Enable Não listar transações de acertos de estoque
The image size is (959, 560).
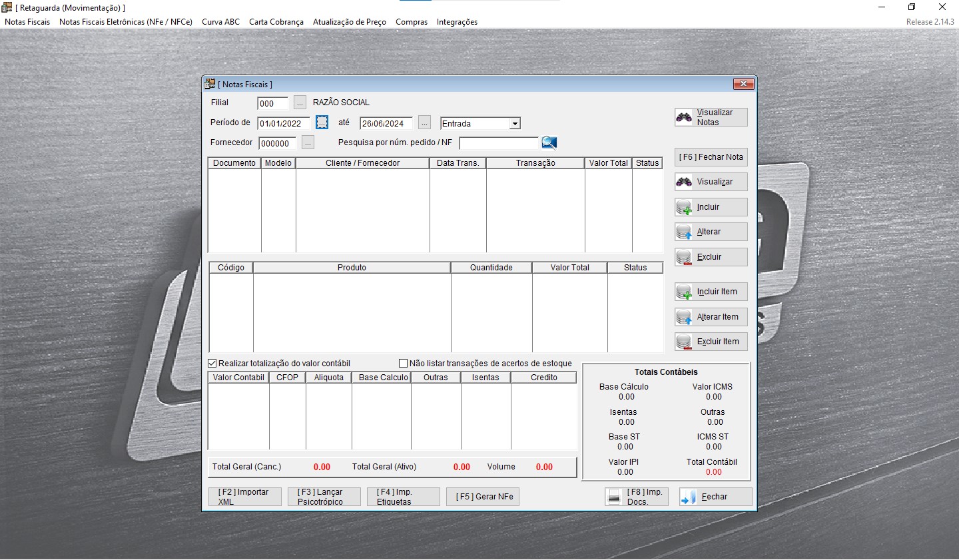[403, 364]
